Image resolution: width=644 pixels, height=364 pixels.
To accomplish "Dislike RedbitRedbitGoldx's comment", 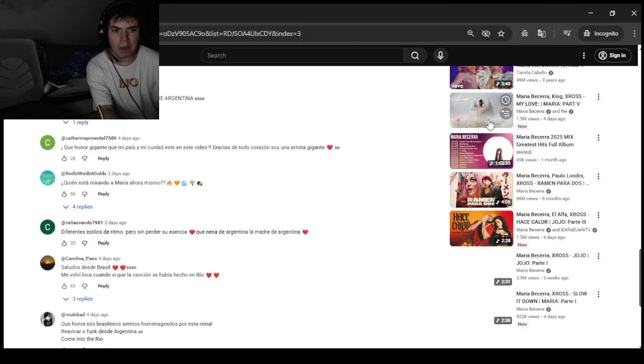I will [84, 194].
